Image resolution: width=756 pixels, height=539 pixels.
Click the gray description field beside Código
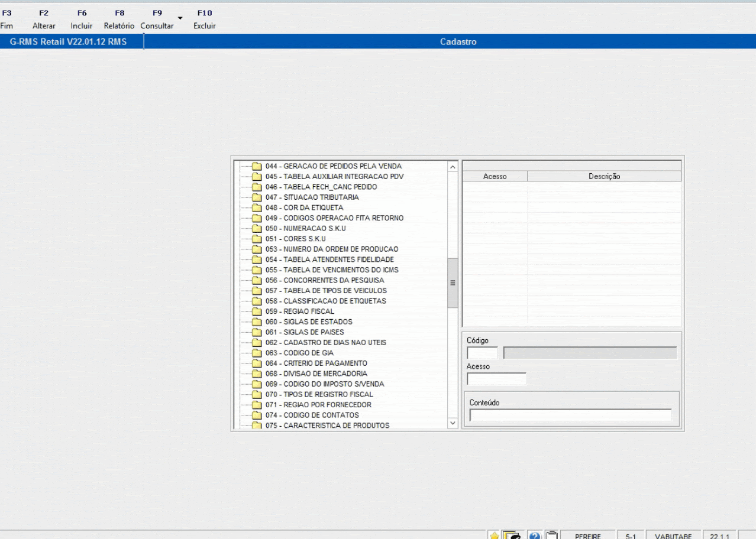[590, 353]
